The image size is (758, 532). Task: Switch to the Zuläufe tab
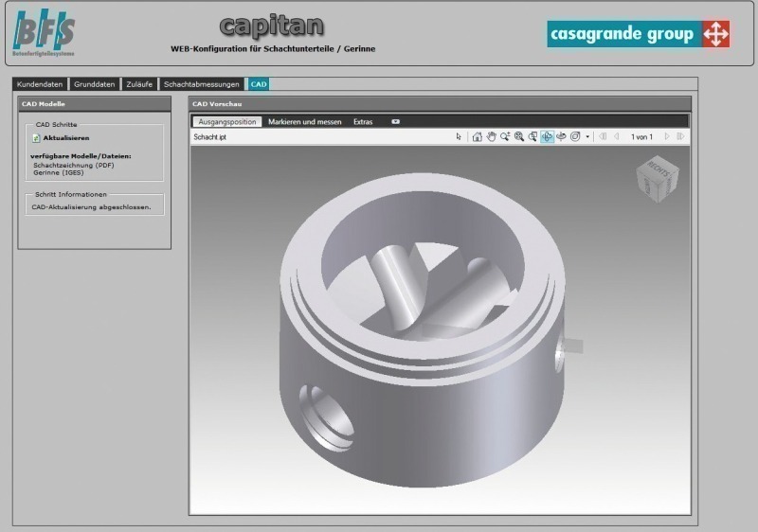[139, 84]
